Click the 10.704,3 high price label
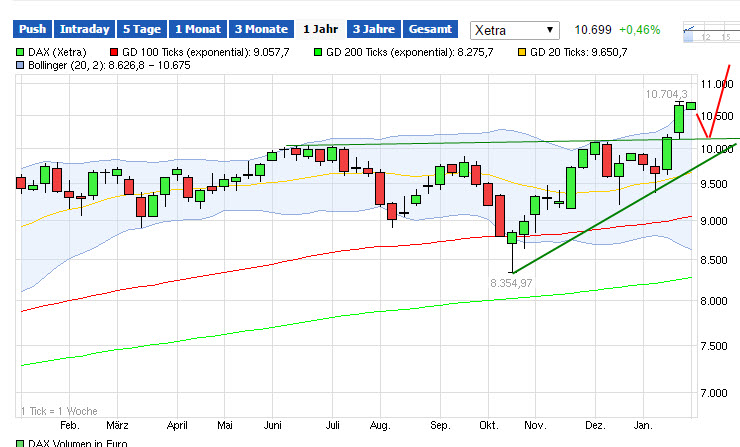740x447 pixels. pos(665,93)
